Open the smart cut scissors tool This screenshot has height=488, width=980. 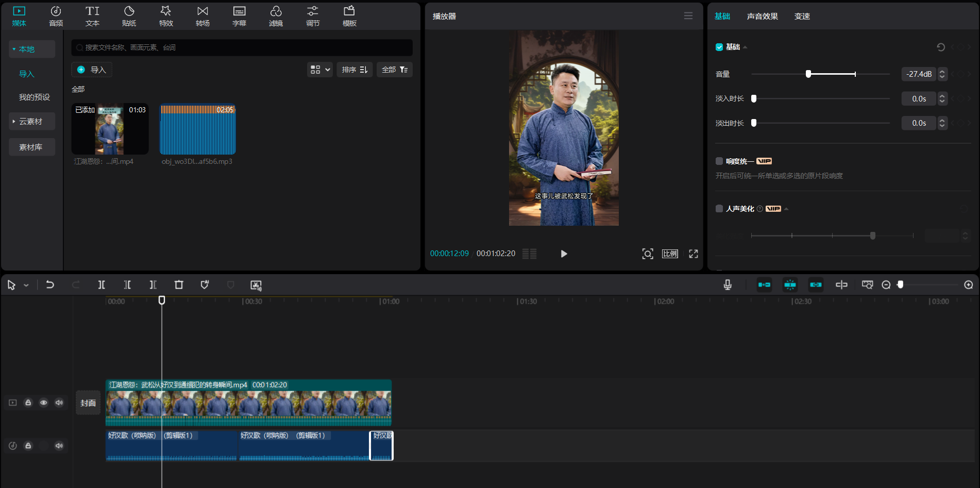[256, 285]
